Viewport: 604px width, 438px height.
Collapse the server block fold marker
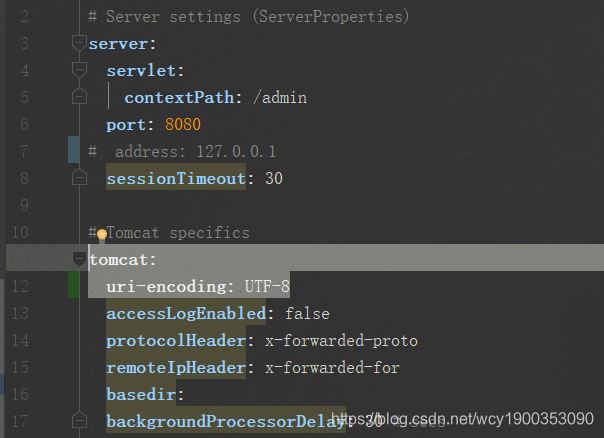79,44
